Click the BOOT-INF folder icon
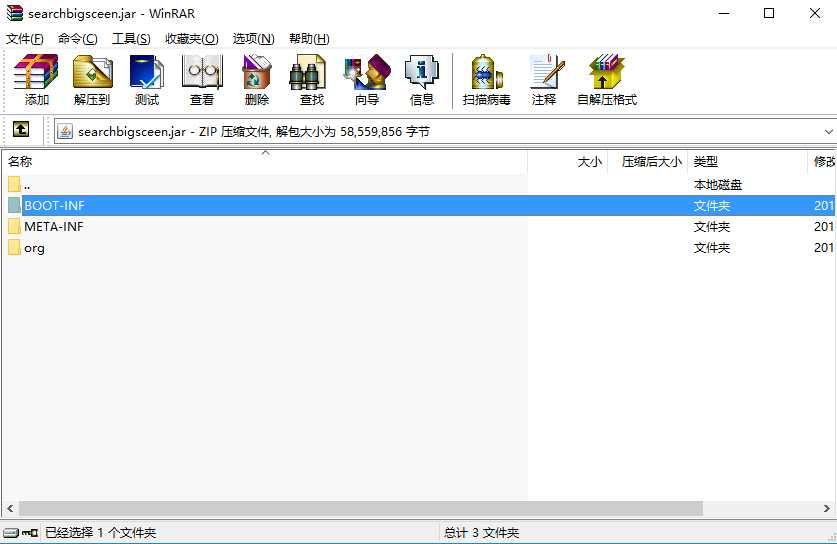 (x=14, y=205)
